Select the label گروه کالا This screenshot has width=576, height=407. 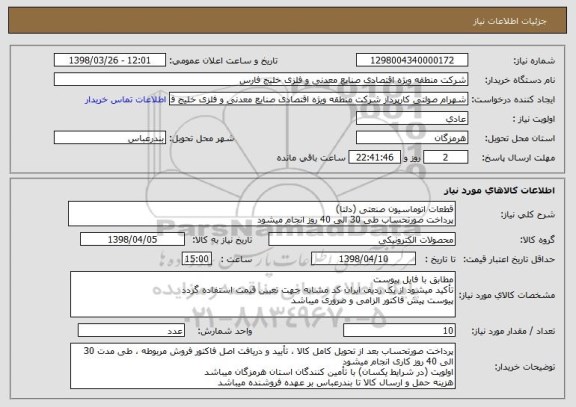[537, 240]
